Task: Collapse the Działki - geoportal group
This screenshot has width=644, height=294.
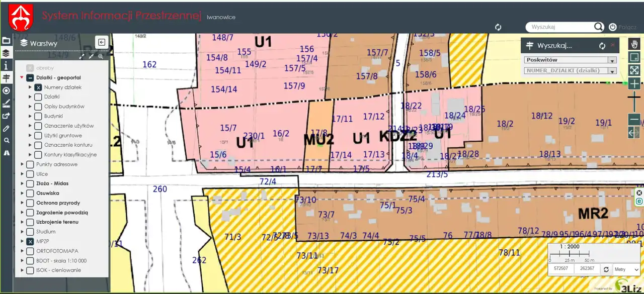Action: [x=22, y=78]
